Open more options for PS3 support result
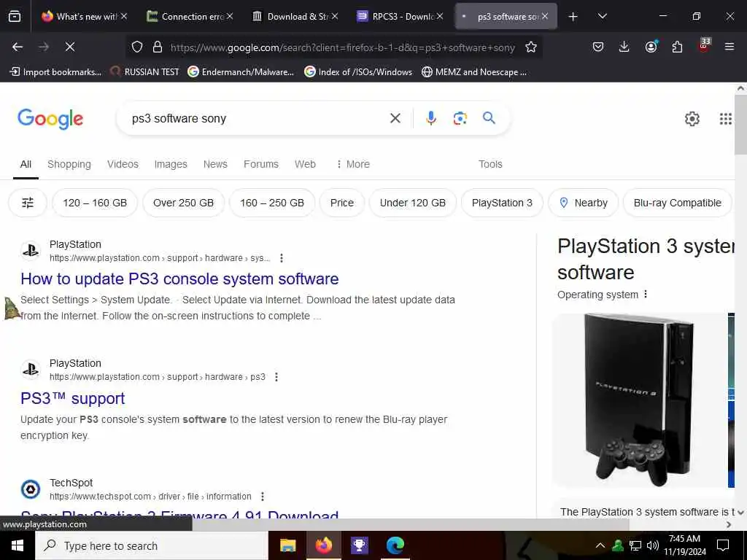The height and width of the screenshot is (560, 747). click(x=276, y=377)
